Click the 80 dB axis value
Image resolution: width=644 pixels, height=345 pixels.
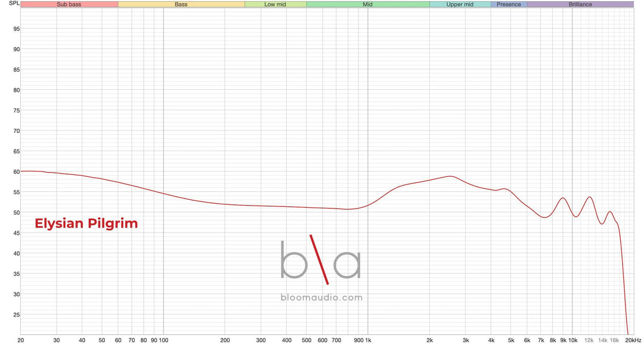[17, 90]
